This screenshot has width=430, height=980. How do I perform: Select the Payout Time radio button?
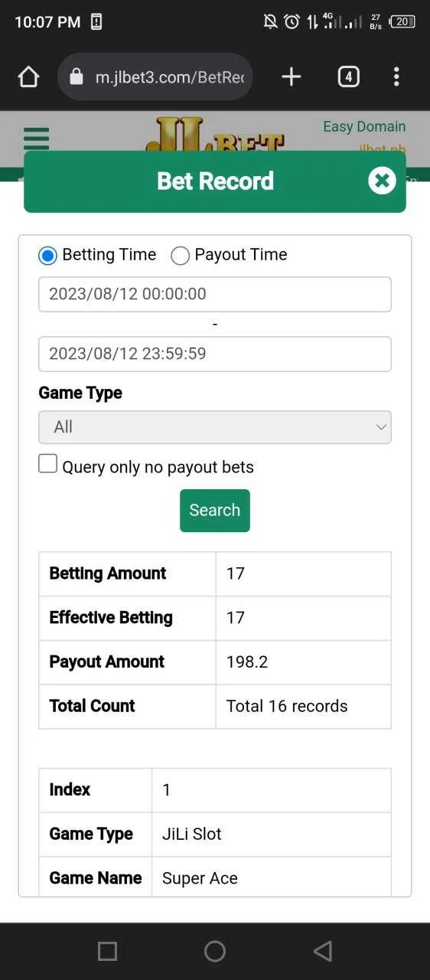tap(181, 256)
